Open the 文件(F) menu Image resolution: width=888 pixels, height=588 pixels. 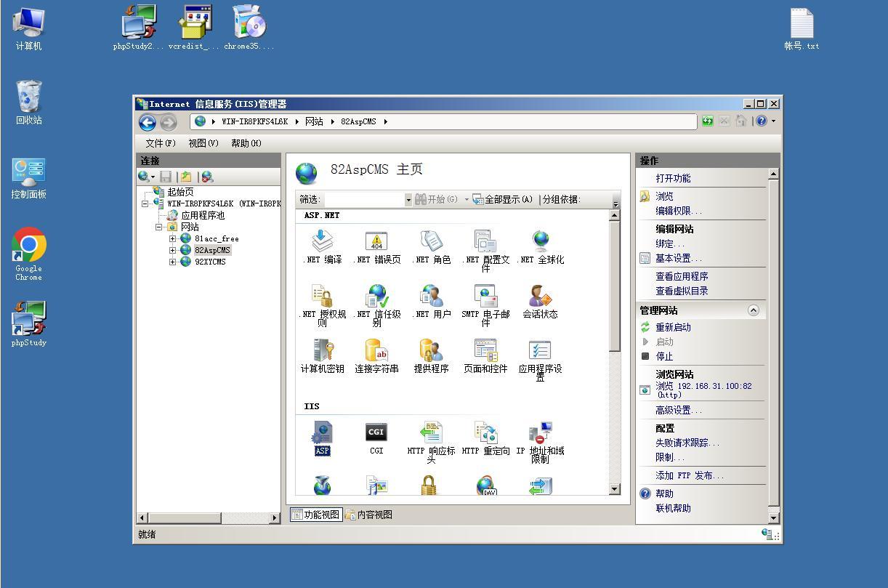[161, 143]
